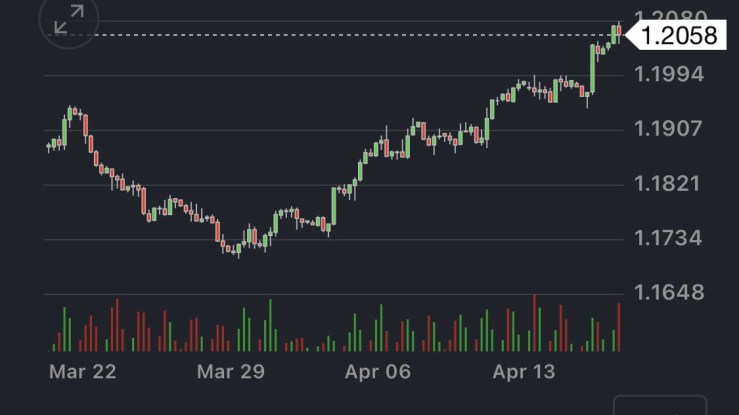
Task: Click the tallest red volume bar after Apr 13
Action: (534, 323)
